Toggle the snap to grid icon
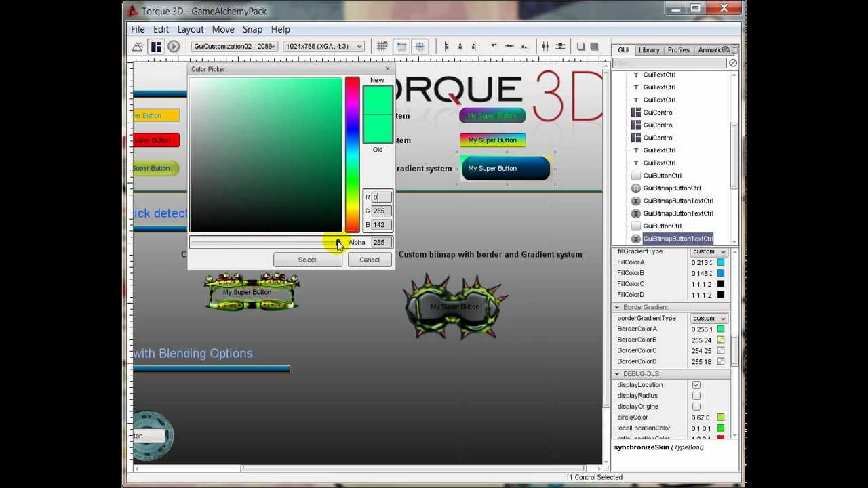The height and width of the screenshot is (488, 868). 382,46
